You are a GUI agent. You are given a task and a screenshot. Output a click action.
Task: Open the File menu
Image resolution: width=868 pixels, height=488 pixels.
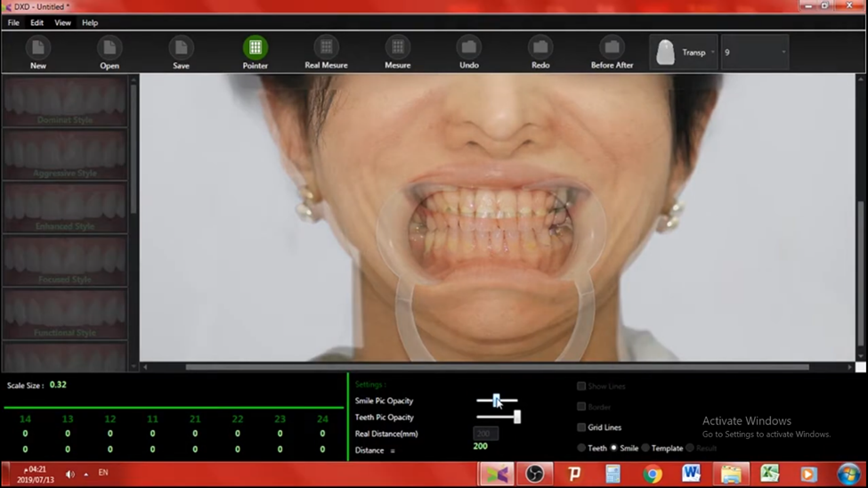(x=13, y=23)
